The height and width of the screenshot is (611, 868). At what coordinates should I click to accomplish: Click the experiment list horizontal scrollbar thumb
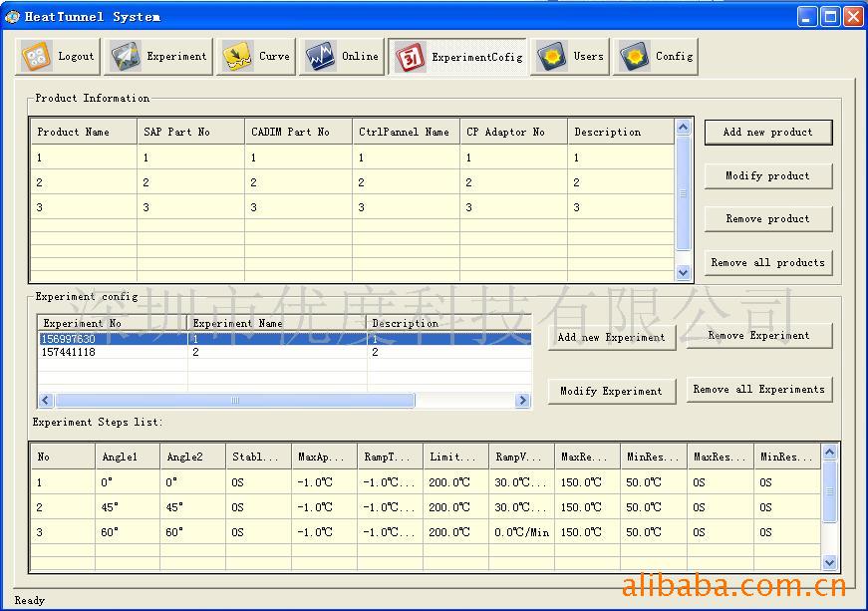(x=235, y=400)
